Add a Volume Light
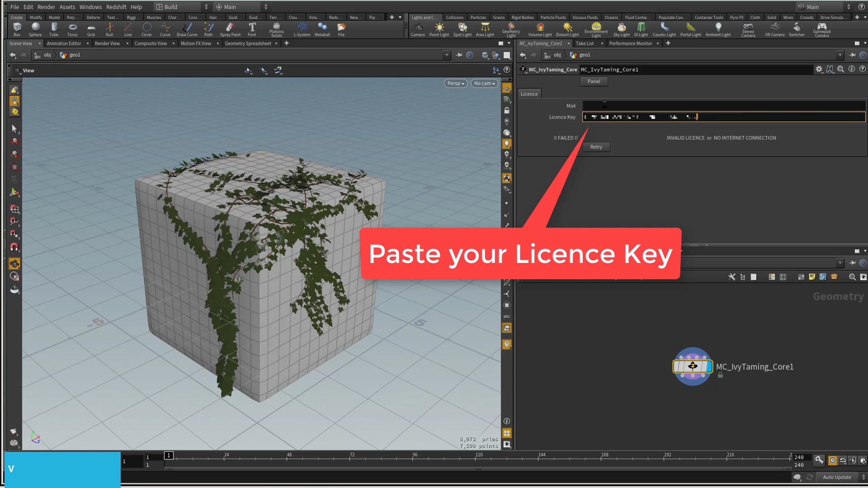 [540, 29]
